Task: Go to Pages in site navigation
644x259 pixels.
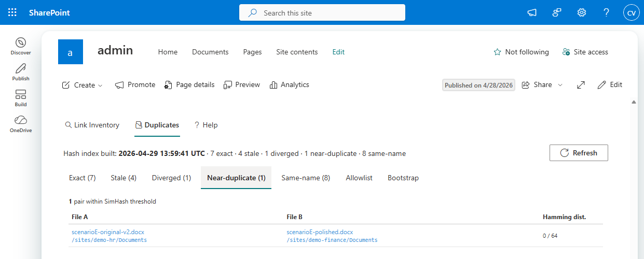Action: point(252,52)
